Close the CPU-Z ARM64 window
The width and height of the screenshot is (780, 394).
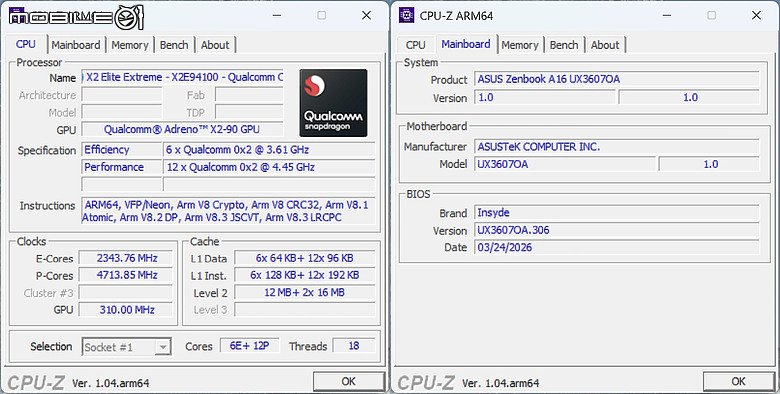[757, 15]
